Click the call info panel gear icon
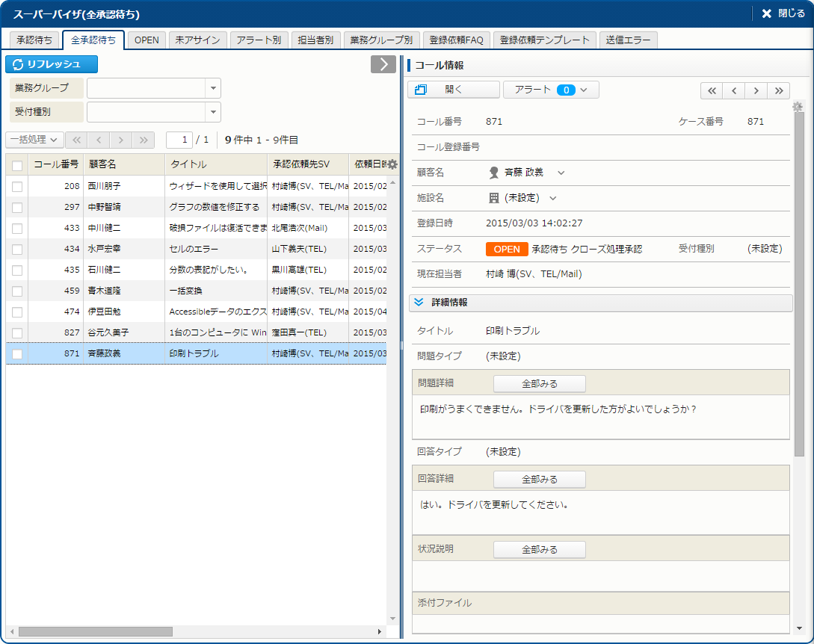 click(x=798, y=107)
